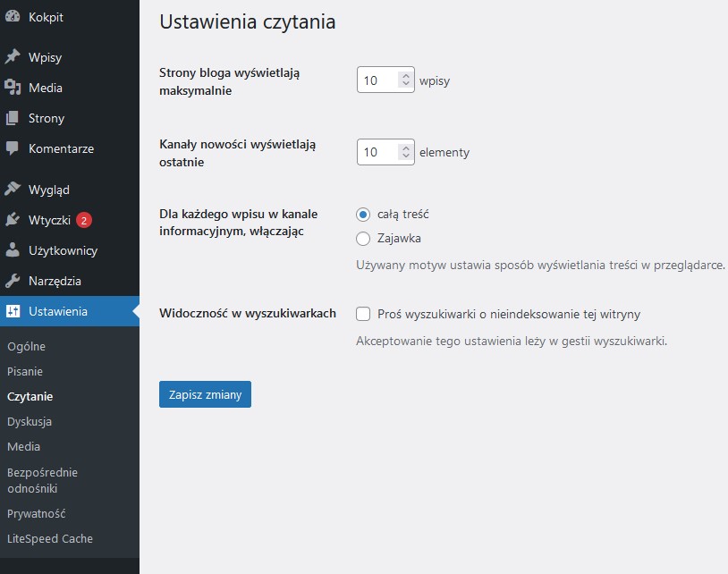
Task: Open the Kokpit dashboard icon
Action: [x=13, y=17]
